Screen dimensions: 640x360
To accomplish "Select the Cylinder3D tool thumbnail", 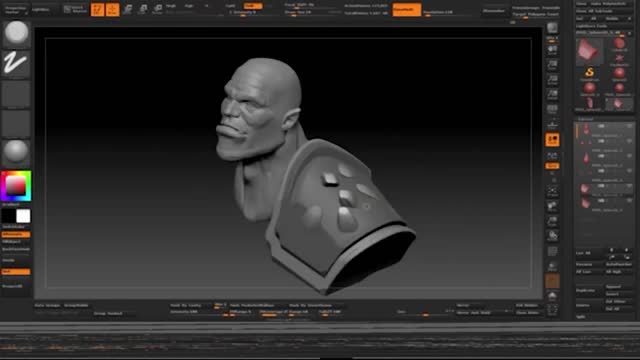I will (x=619, y=44).
